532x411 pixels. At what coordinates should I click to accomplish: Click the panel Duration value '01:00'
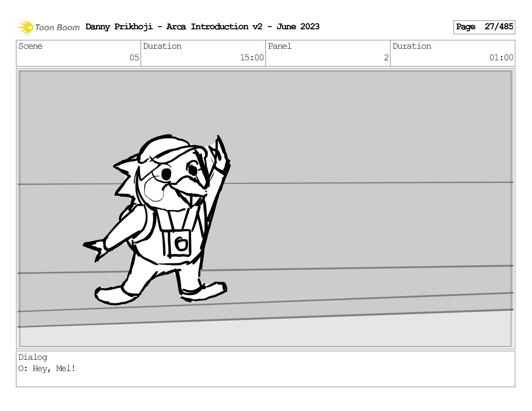[501, 58]
